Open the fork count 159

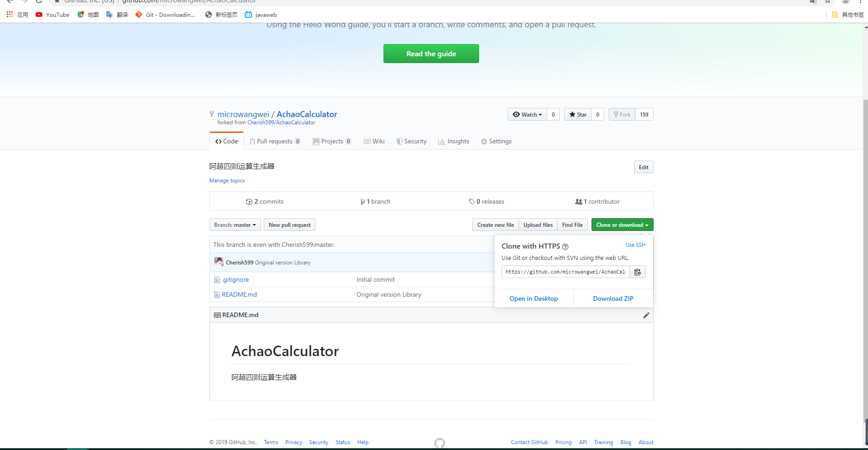pyautogui.click(x=644, y=114)
